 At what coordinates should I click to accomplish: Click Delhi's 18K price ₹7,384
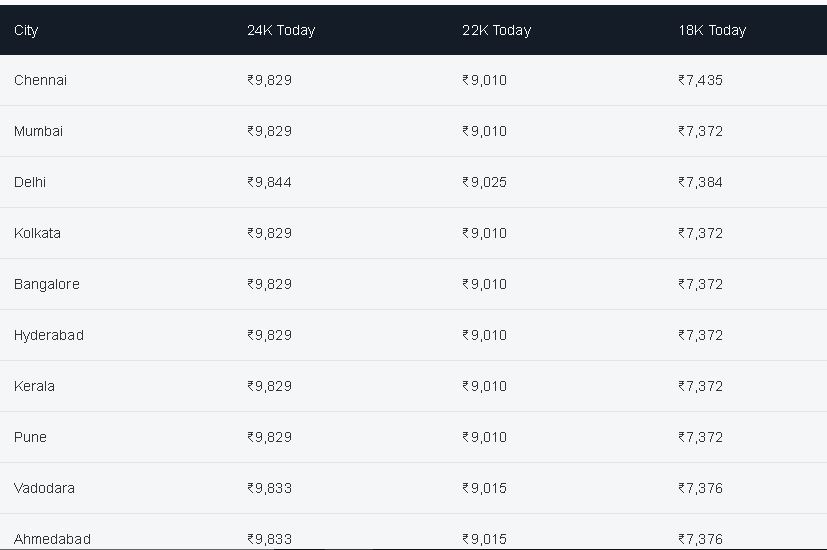coord(700,182)
